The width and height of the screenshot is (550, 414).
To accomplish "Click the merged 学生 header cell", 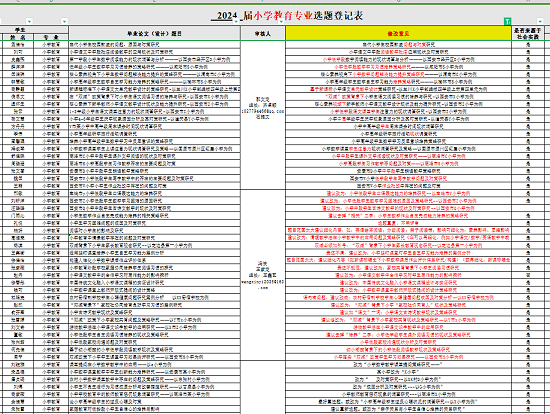I will point(34,30).
